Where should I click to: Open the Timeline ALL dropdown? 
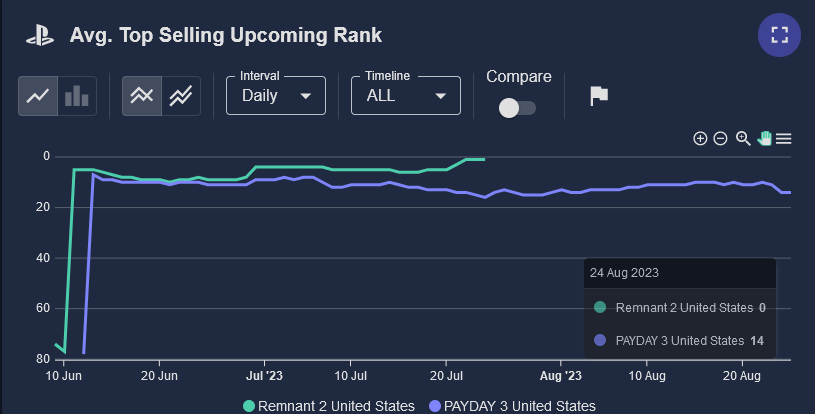click(x=406, y=96)
